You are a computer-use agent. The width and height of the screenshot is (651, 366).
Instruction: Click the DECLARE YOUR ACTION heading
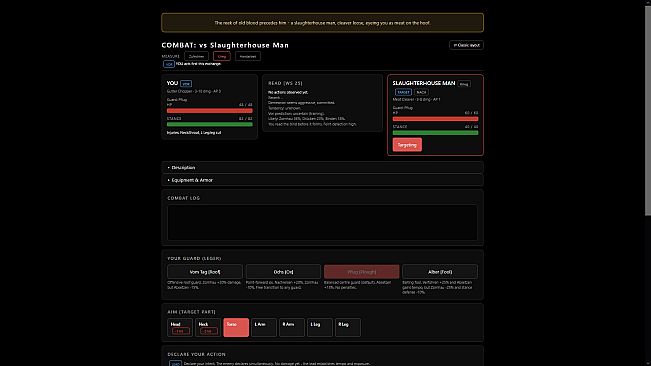point(196,354)
